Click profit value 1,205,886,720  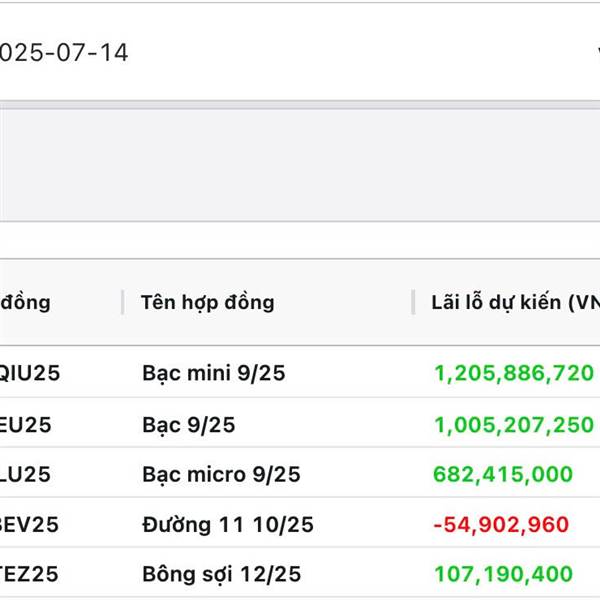click(x=514, y=373)
